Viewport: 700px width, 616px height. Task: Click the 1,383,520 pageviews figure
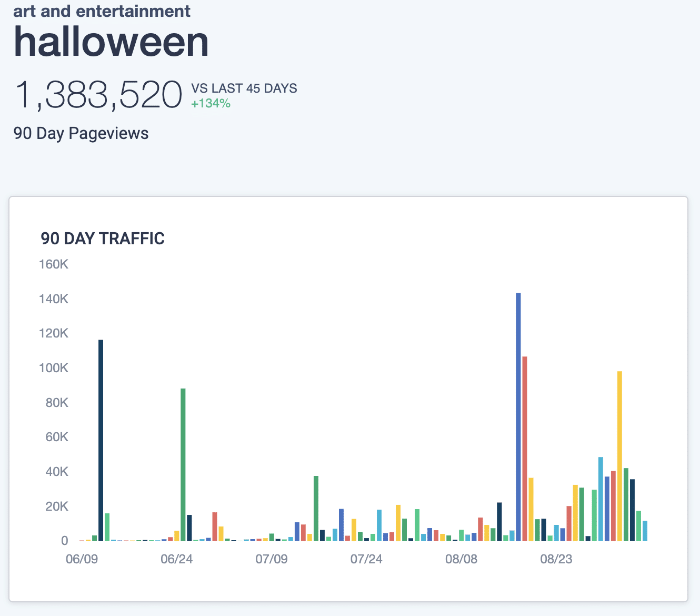tap(98, 95)
